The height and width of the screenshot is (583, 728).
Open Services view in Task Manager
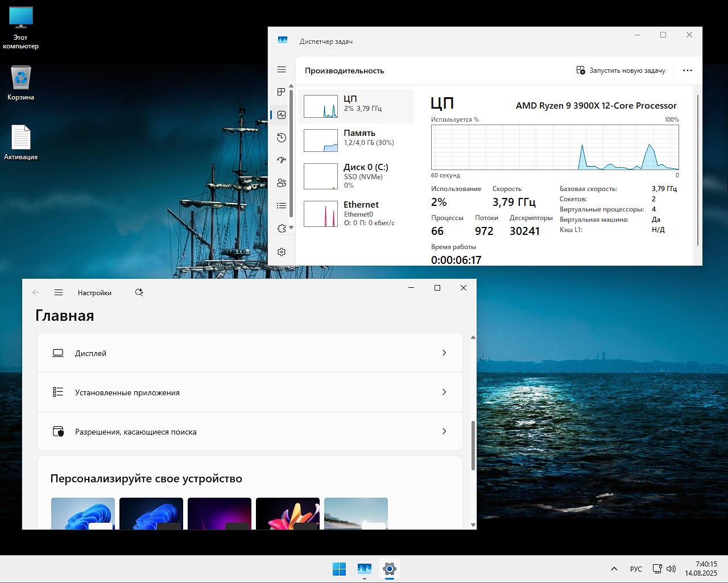(282, 228)
